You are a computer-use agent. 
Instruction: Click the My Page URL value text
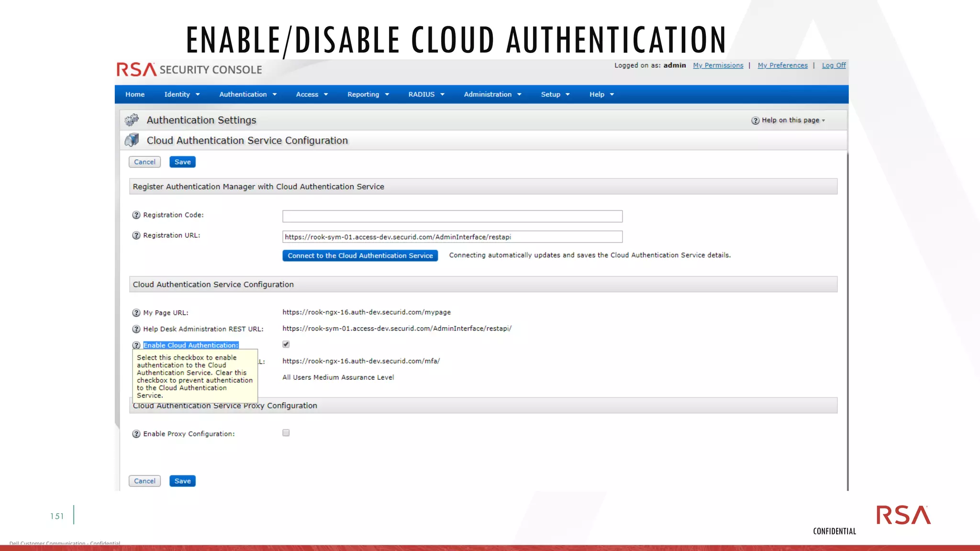click(x=367, y=312)
